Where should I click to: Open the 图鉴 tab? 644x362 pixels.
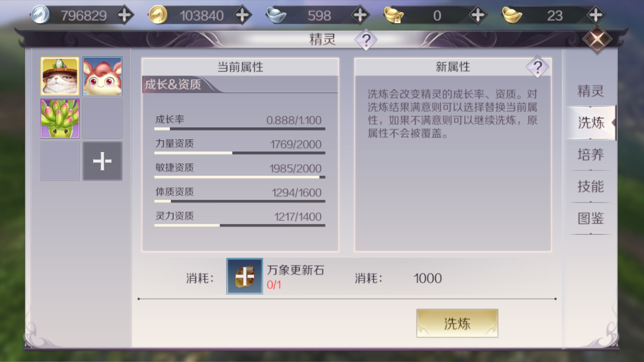point(590,218)
